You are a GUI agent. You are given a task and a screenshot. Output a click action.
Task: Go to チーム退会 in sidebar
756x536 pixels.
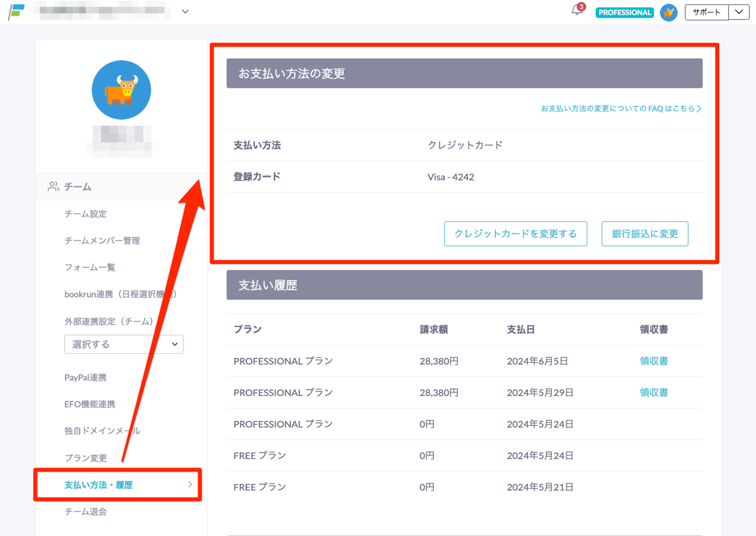tap(85, 511)
